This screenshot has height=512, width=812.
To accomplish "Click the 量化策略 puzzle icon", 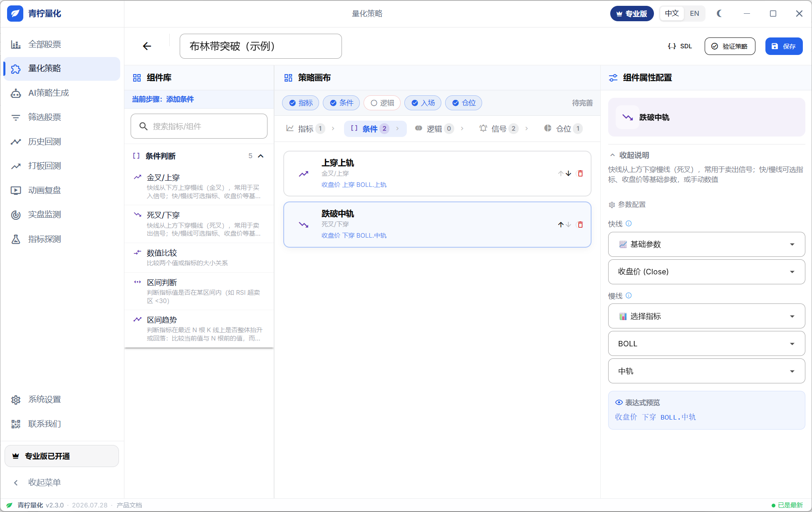I will [x=16, y=69].
